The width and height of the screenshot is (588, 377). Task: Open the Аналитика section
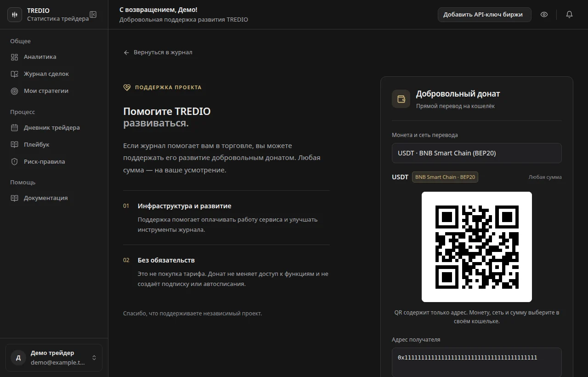[54, 57]
